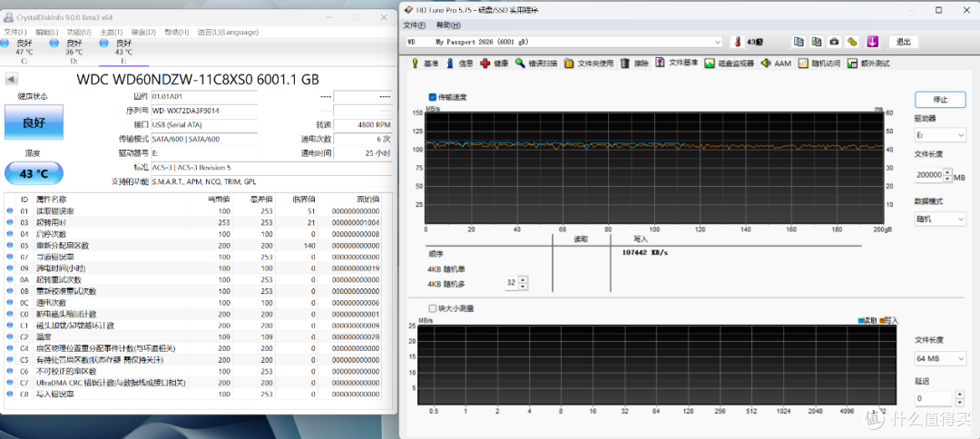Click the 序列号 serial number field
980x439 pixels.
point(204,111)
